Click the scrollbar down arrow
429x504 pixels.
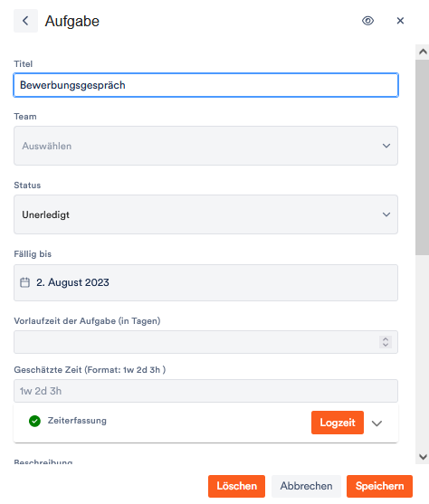point(423,456)
